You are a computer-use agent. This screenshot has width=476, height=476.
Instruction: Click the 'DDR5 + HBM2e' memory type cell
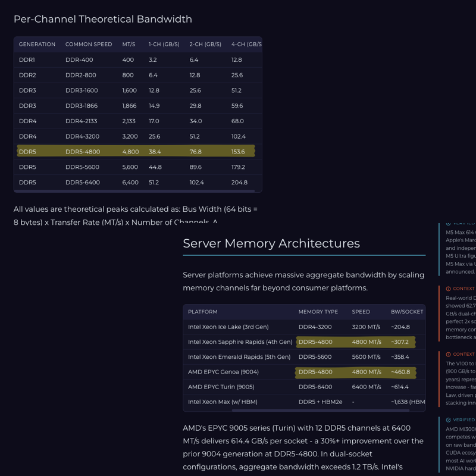coord(320,402)
